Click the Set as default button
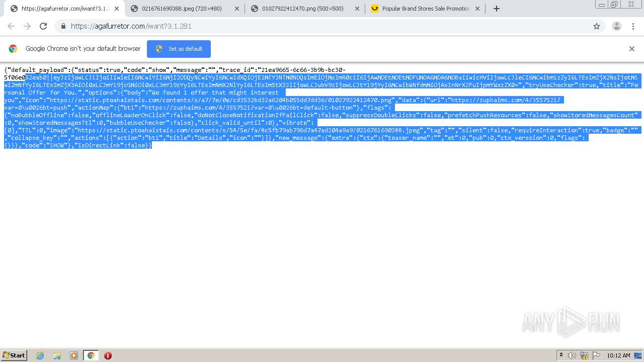 (179, 49)
